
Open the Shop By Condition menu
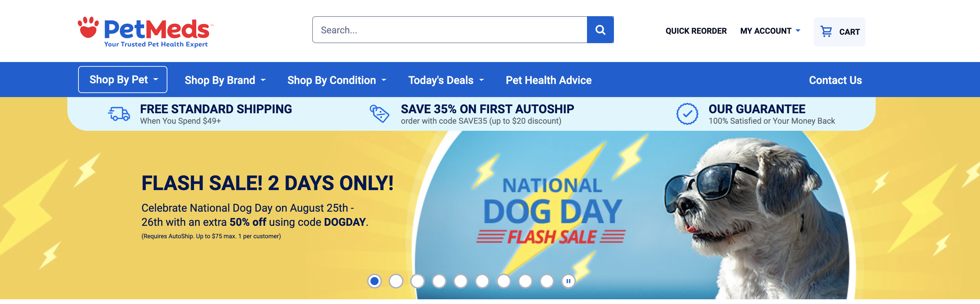click(x=337, y=80)
